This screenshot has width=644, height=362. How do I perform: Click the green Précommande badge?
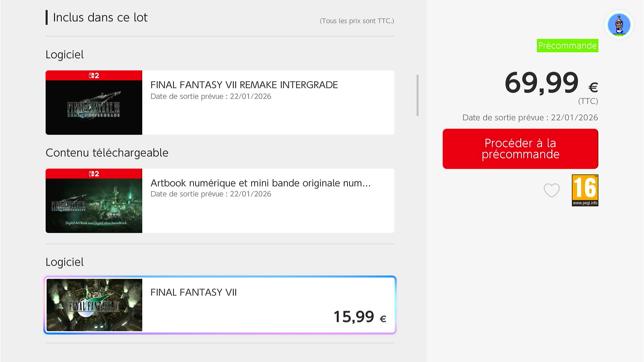coord(567,46)
